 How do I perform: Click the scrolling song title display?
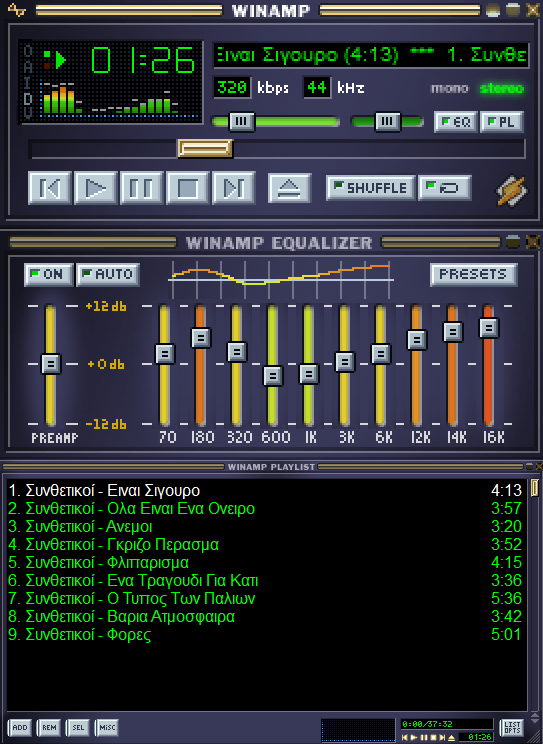coord(371,56)
